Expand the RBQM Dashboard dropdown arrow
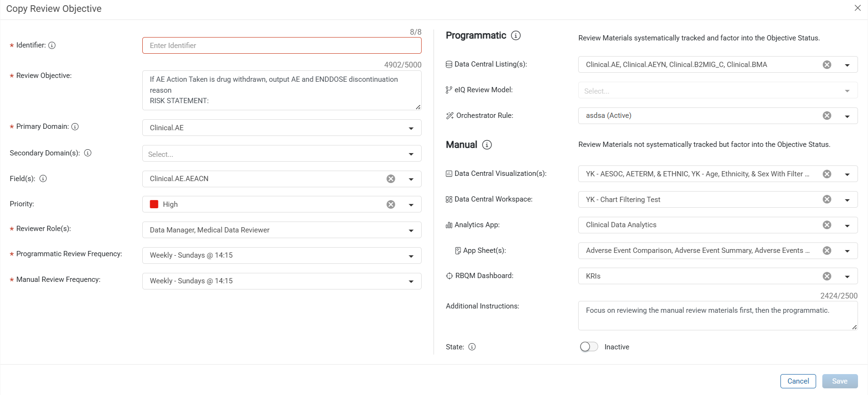 click(847, 277)
